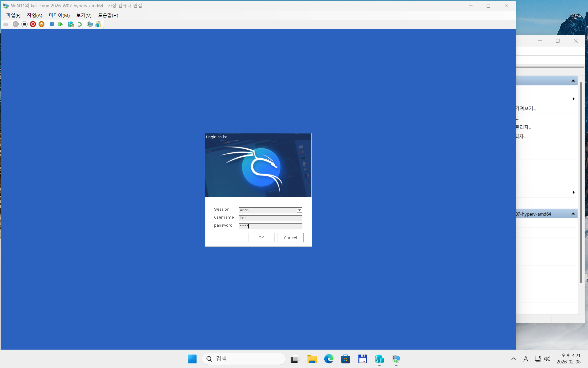The width and height of the screenshot is (588, 368).
Task: Toggle enhanced session mode icon
Action: pyautogui.click(x=90, y=24)
